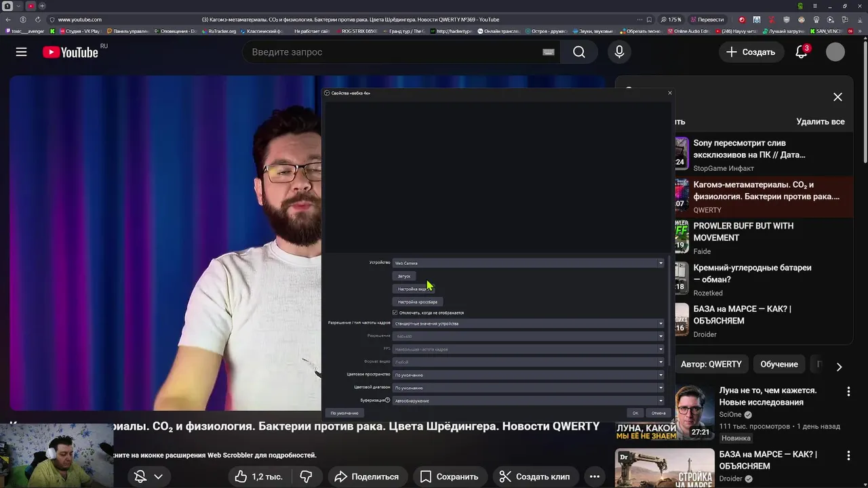Image resolution: width=868 pixels, height=488 pixels.
Task: Start voice search with microphone
Action: tap(619, 52)
